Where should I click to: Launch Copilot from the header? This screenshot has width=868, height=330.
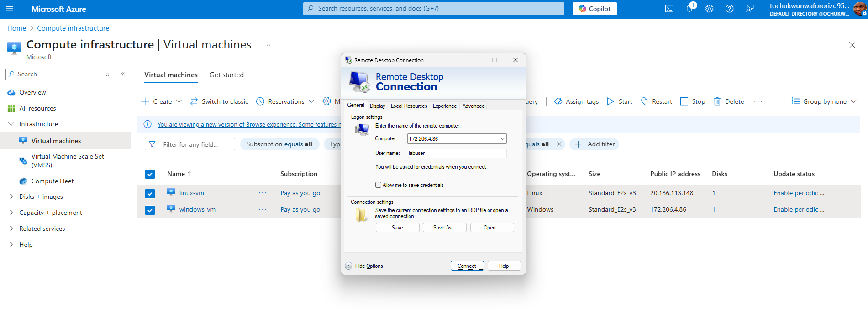[x=594, y=9]
